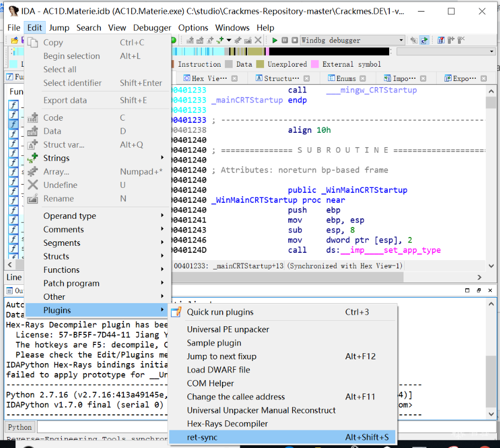The height and width of the screenshot is (448, 500).
Task: Open the string type arrow in toolbar
Action: pyautogui.click(x=229, y=40)
